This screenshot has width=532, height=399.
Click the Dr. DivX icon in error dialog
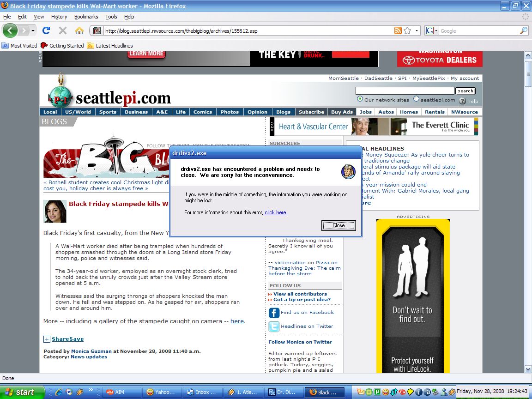click(349, 172)
